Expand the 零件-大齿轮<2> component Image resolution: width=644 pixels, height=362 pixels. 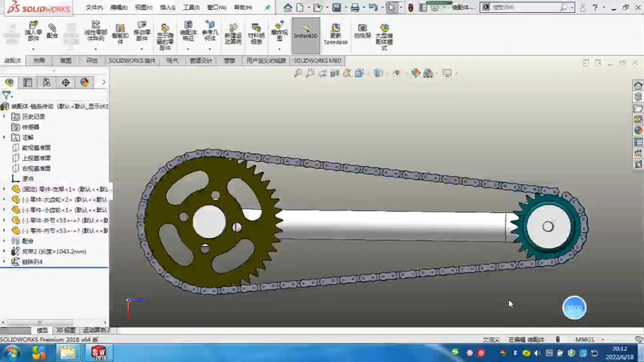pos(4,200)
